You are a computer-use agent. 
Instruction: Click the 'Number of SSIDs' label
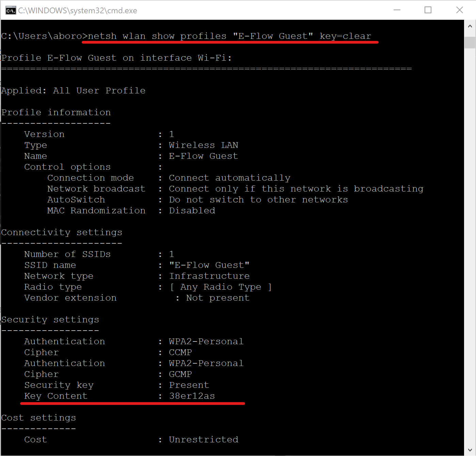point(67,254)
